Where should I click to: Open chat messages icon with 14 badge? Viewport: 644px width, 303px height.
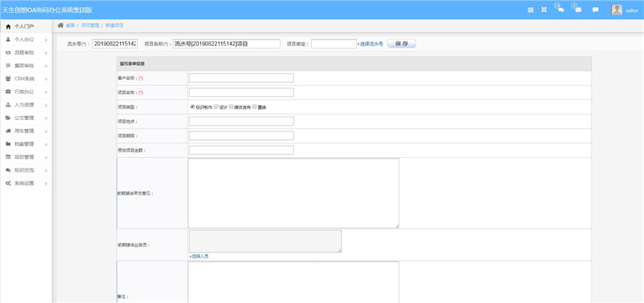coord(560,9)
